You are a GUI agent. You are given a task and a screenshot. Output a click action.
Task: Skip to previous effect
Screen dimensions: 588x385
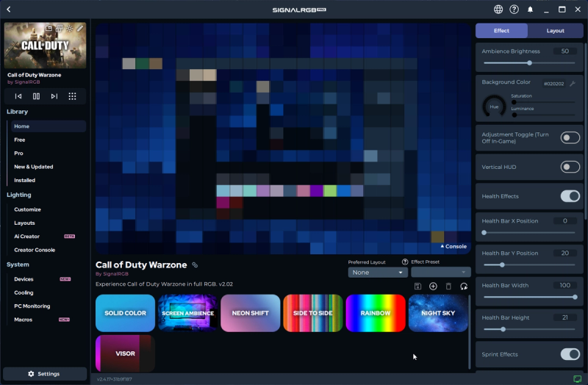tap(18, 96)
